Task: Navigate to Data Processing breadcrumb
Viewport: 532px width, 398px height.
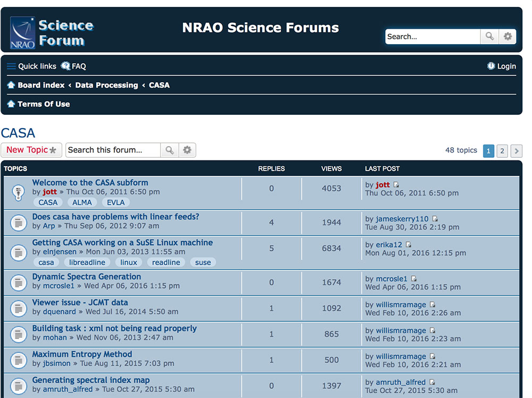Action: [106, 85]
